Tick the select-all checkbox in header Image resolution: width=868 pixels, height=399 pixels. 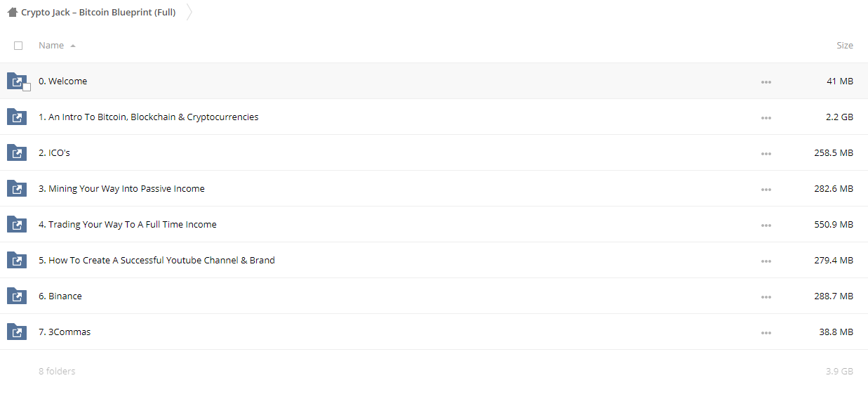click(18, 46)
